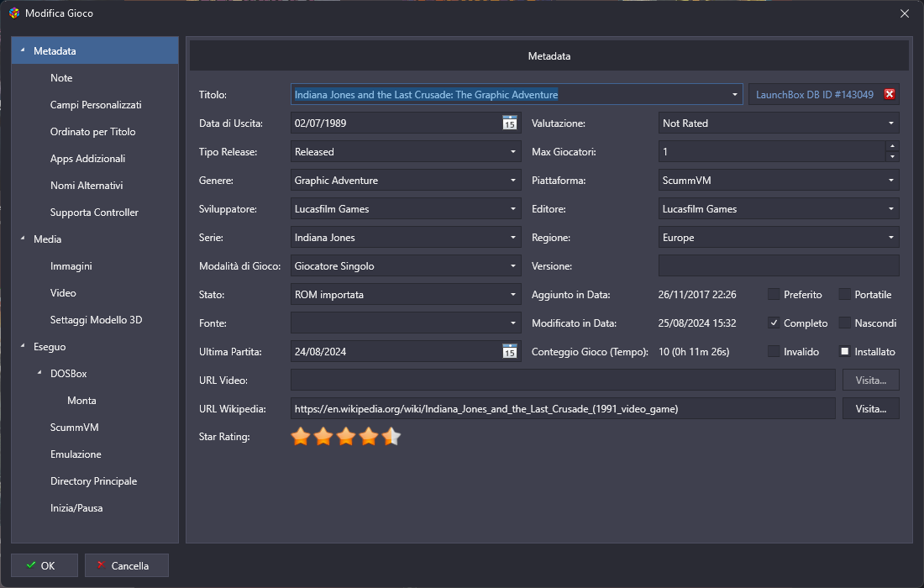Open Ordinato per Titolo section
Image resolution: width=924 pixels, height=588 pixels.
(x=95, y=131)
